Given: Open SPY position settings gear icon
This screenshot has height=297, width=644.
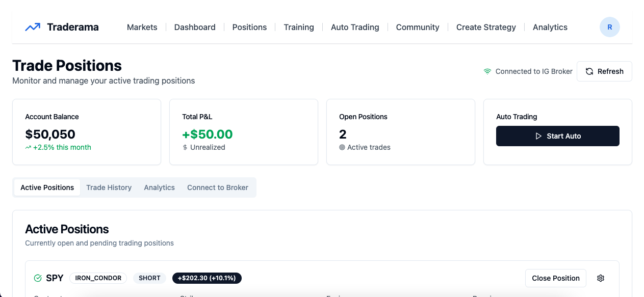Looking at the screenshot, I should pos(601,278).
